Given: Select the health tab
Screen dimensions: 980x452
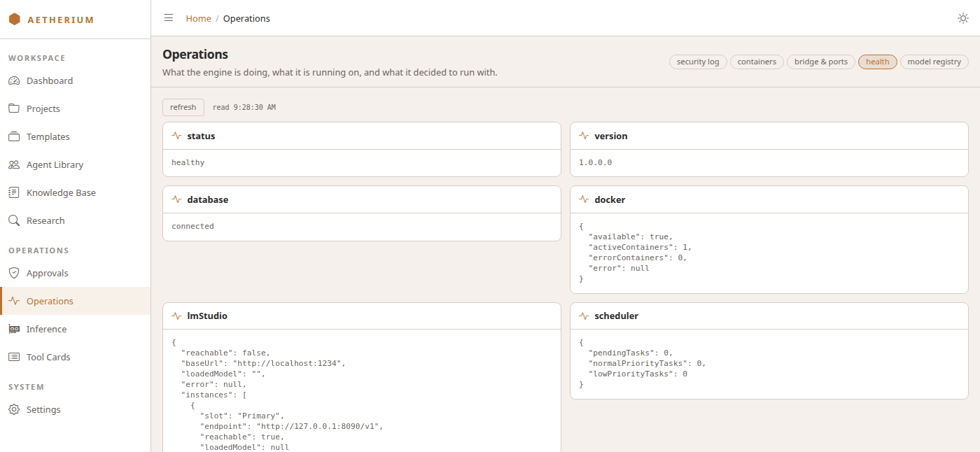Looking at the screenshot, I should (877, 62).
